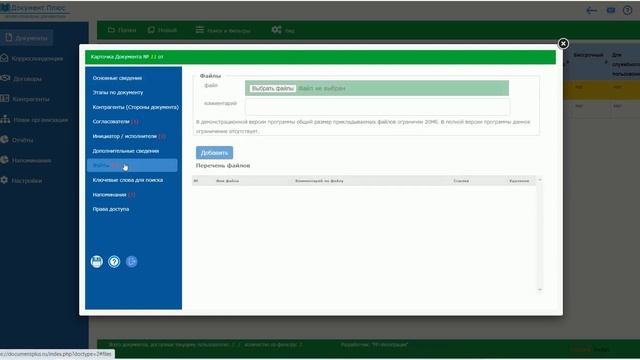Open the Вид gears toolbar item
Image resolution: width=640 pixels, height=360 pixels.
click(x=283, y=30)
